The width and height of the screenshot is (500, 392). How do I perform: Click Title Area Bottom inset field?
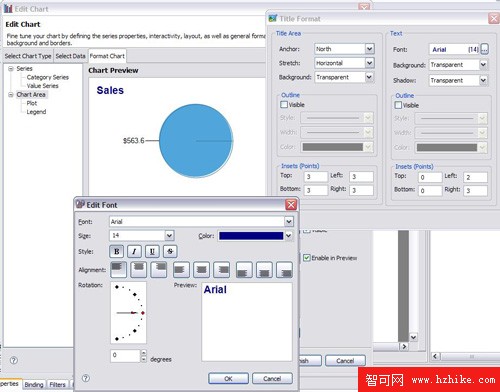point(316,190)
